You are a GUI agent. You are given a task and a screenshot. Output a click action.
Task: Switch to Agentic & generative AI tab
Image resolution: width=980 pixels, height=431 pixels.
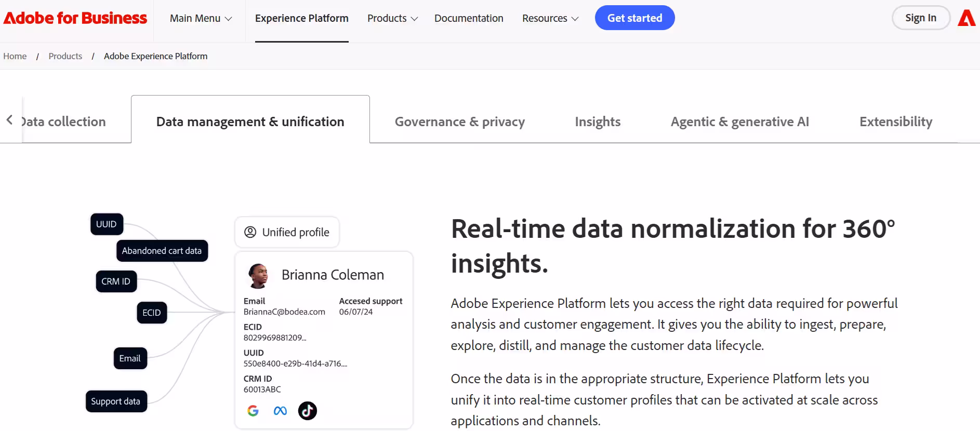point(740,122)
